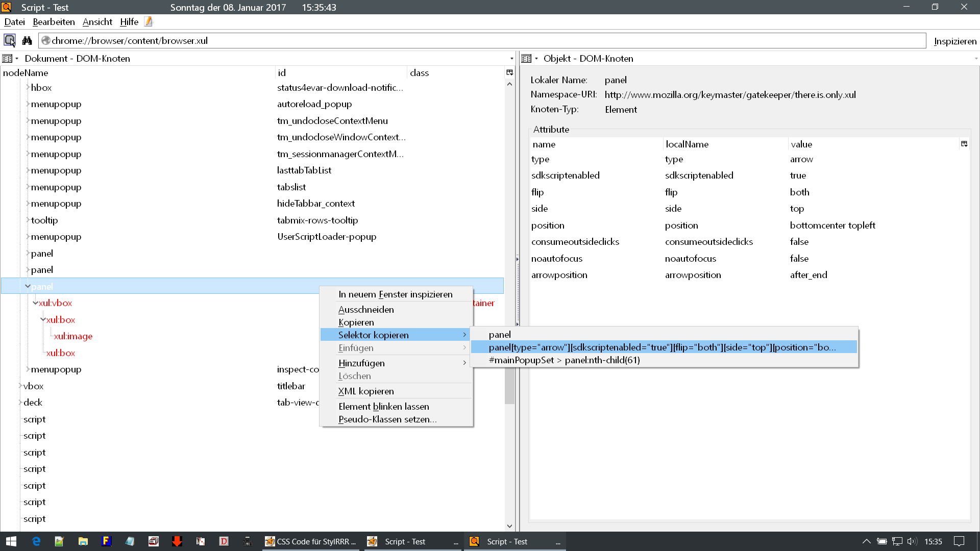Open File Explorer from the taskbar
The height and width of the screenshot is (551, 980).
(83, 541)
